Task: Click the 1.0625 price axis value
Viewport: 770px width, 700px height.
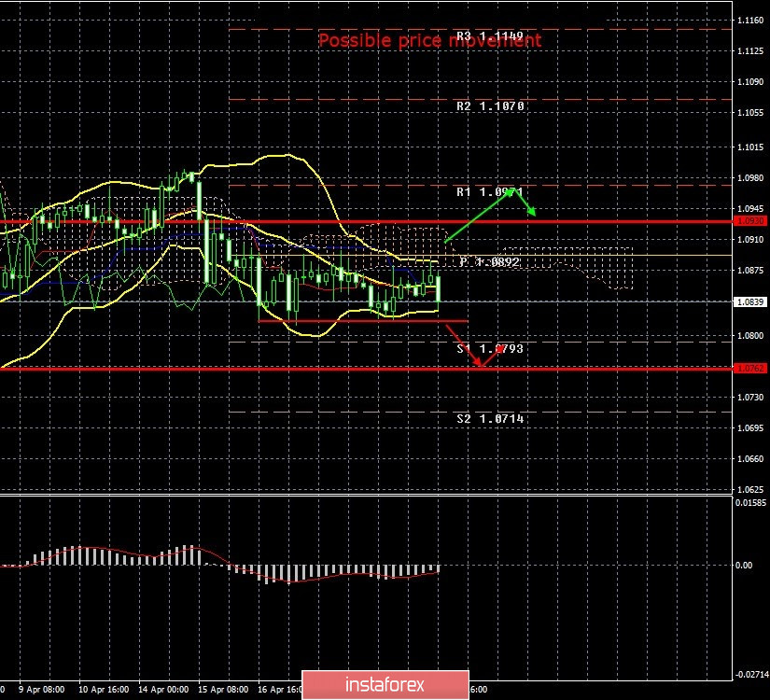Action: [x=750, y=489]
